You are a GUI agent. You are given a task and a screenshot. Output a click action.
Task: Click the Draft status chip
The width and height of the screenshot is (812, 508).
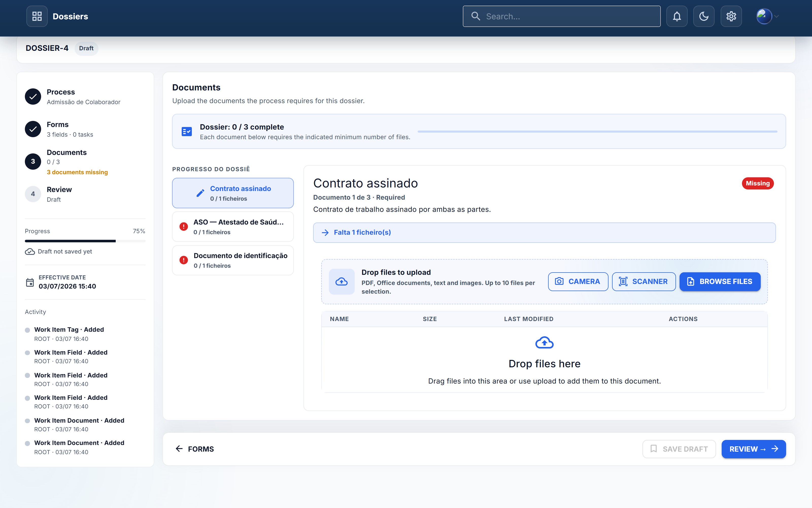(x=86, y=48)
